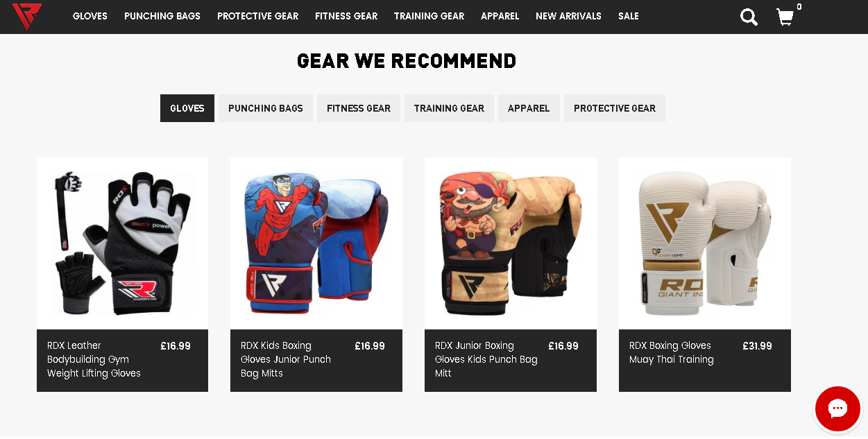Open Gloves in top navigation
This screenshot has width=868, height=439.
[90, 16]
